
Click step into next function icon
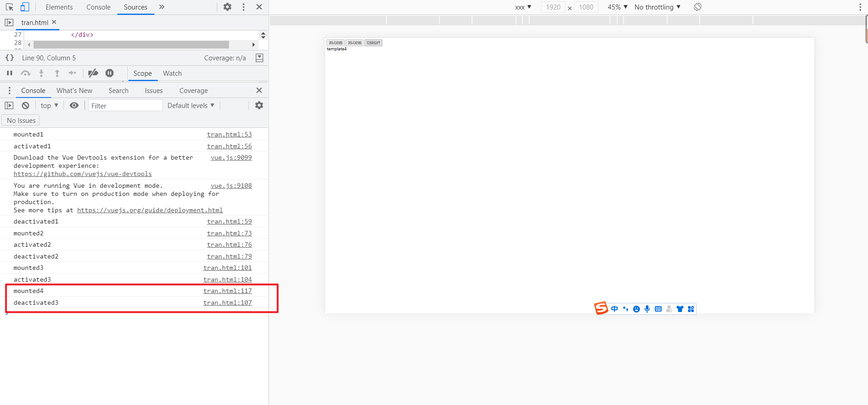click(41, 73)
